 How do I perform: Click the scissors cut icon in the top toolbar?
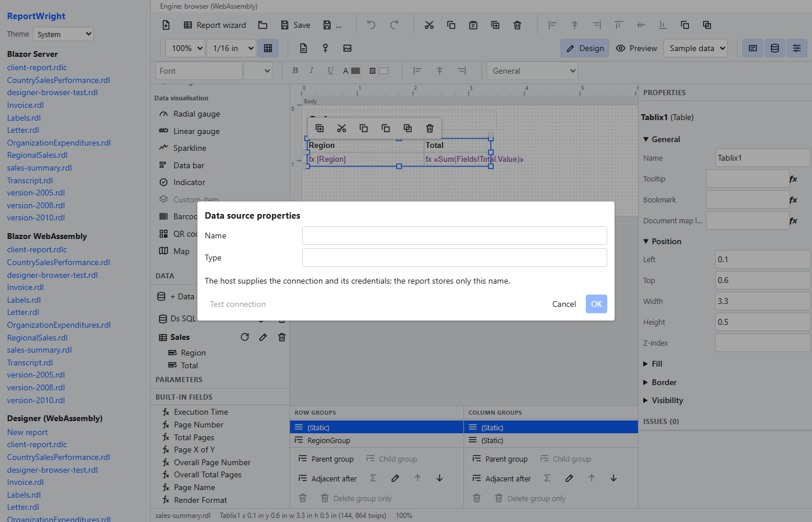429,25
